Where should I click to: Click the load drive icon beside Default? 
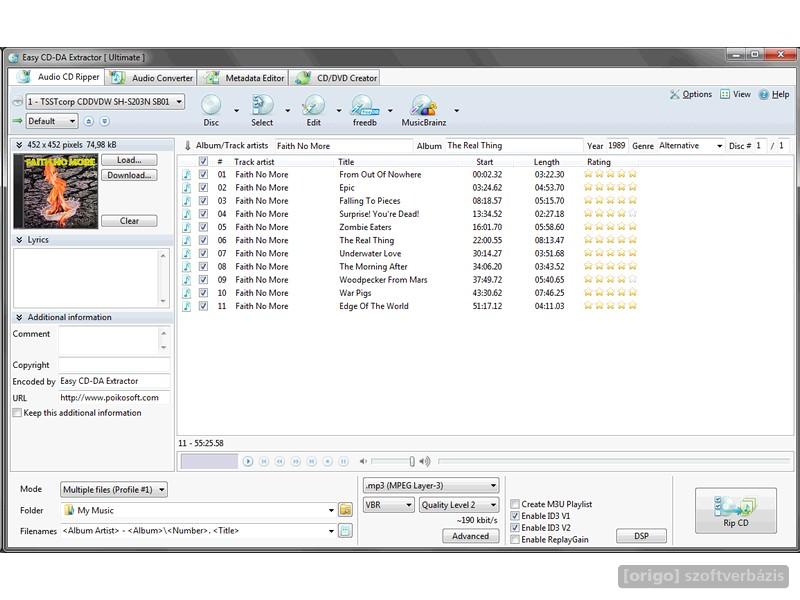[x=105, y=121]
